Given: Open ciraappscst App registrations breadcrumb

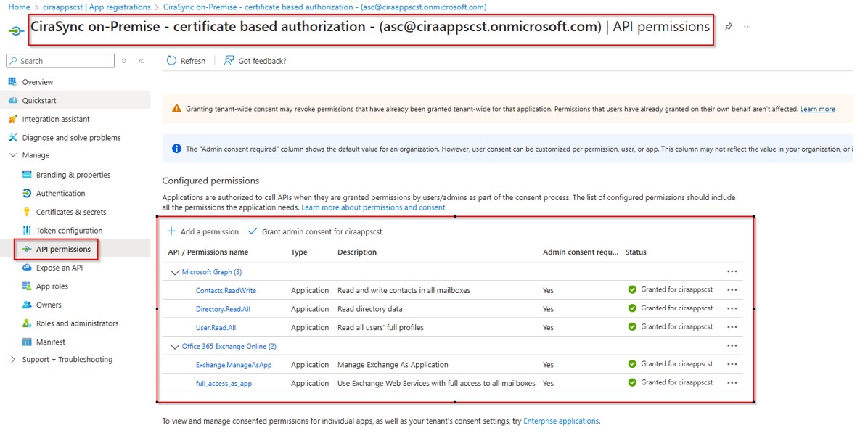Looking at the screenshot, I should (97, 7).
